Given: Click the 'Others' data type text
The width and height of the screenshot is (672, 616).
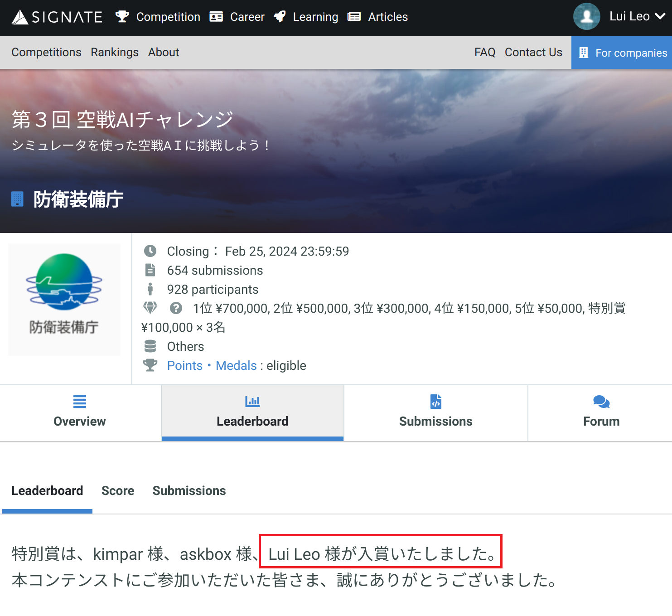Looking at the screenshot, I should coord(185,346).
